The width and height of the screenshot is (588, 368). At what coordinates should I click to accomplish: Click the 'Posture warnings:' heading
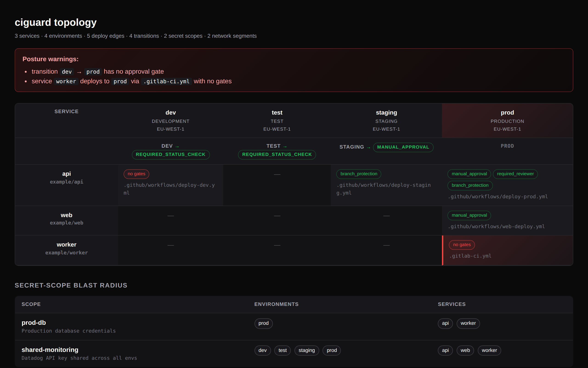51,59
